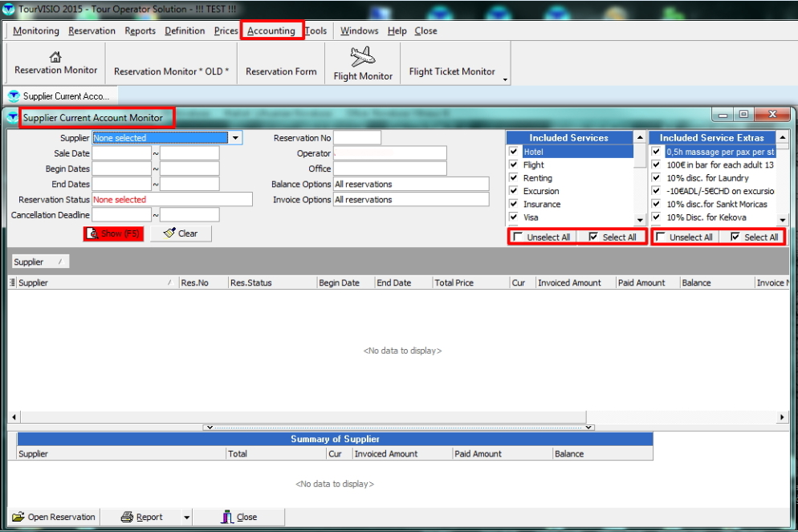Uncheck the Hotel included service

[514, 152]
